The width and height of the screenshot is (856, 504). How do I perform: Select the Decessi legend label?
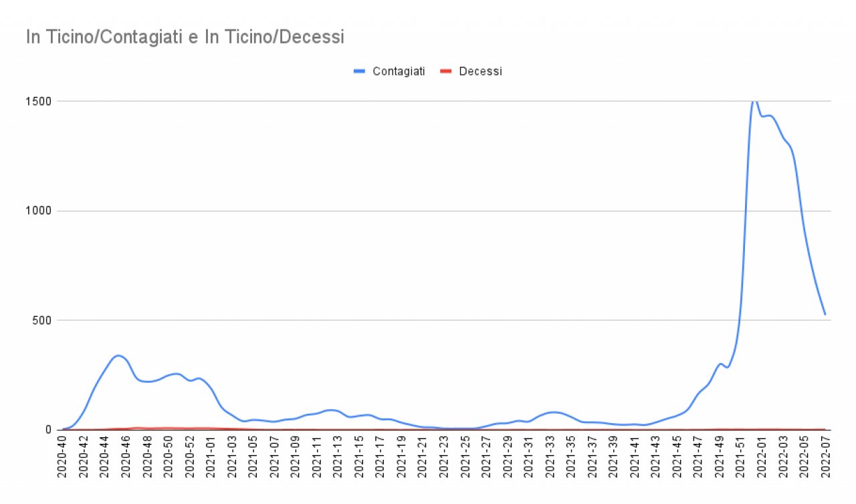480,72
